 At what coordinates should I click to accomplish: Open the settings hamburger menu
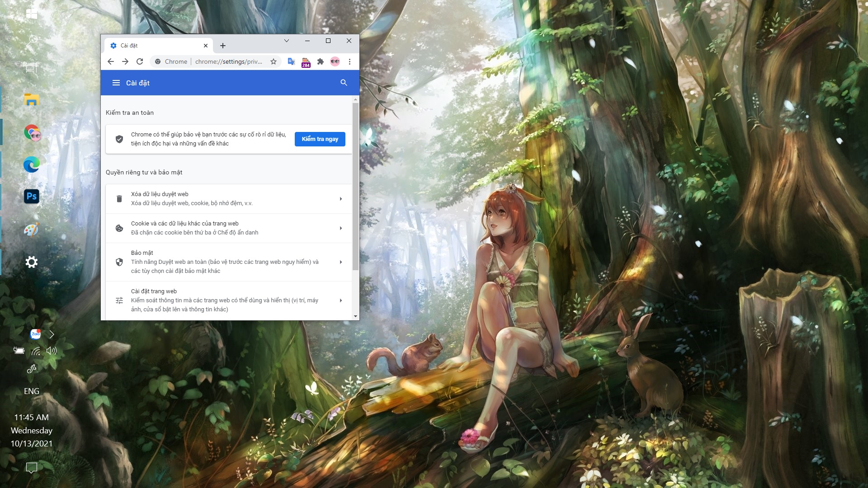coord(116,83)
